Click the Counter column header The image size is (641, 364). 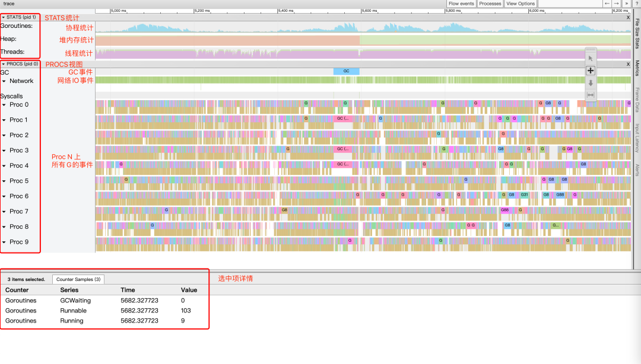click(x=17, y=290)
